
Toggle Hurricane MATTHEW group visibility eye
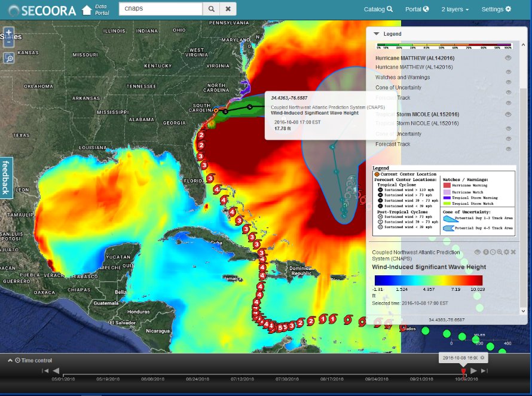point(508,58)
